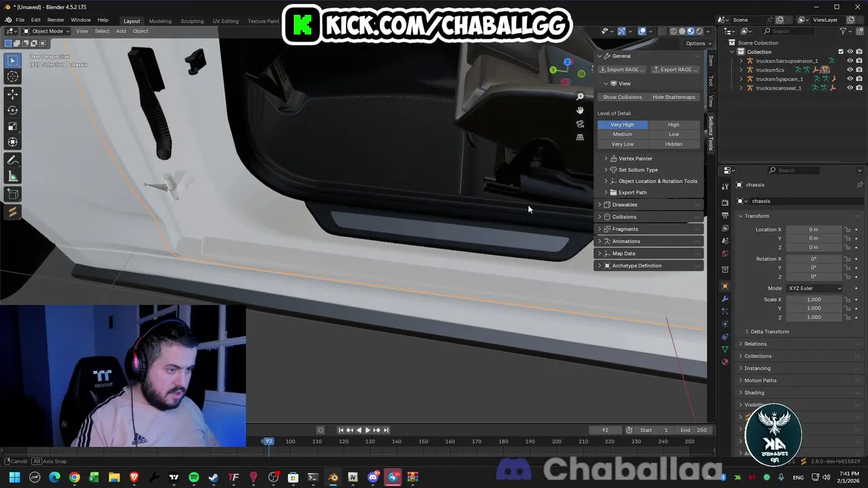Switch to the Modeling workspace tab
The height and width of the screenshot is (488, 868).
pyautogui.click(x=160, y=21)
